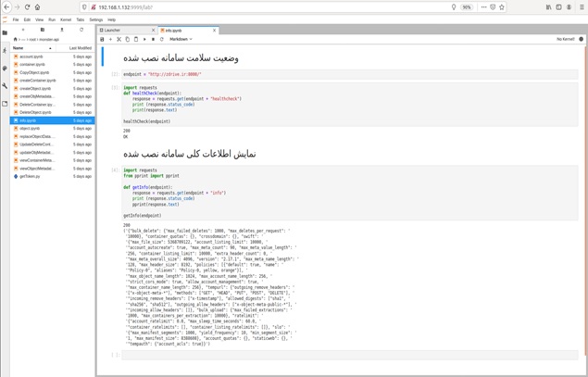588x377 pixels.
Task: Click the empty code cell at bottom
Action: [x=349, y=355]
